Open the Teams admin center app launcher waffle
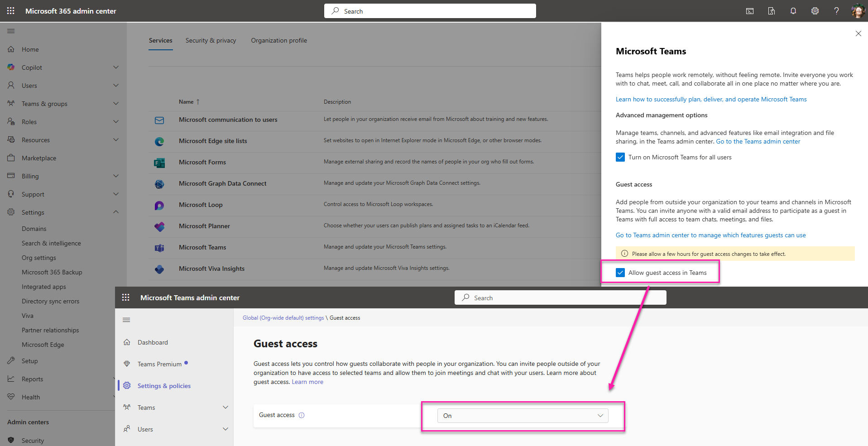Image resolution: width=868 pixels, height=446 pixels. pos(126,297)
